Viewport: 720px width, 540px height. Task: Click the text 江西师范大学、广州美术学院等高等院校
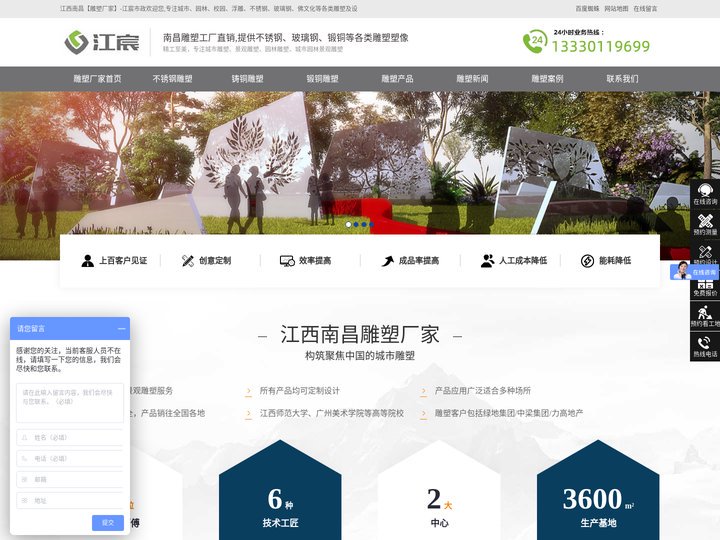tap(332, 413)
